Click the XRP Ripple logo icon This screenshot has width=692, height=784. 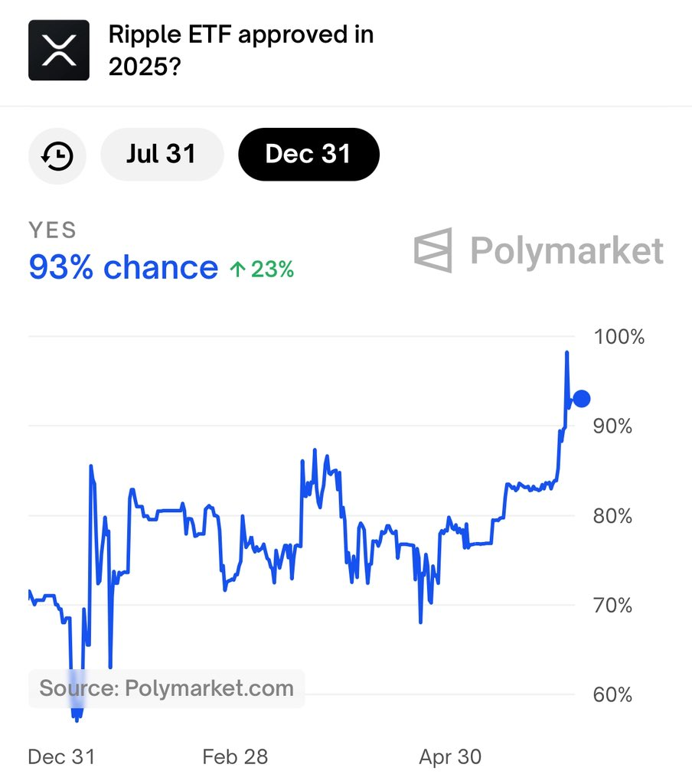[x=59, y=50]
